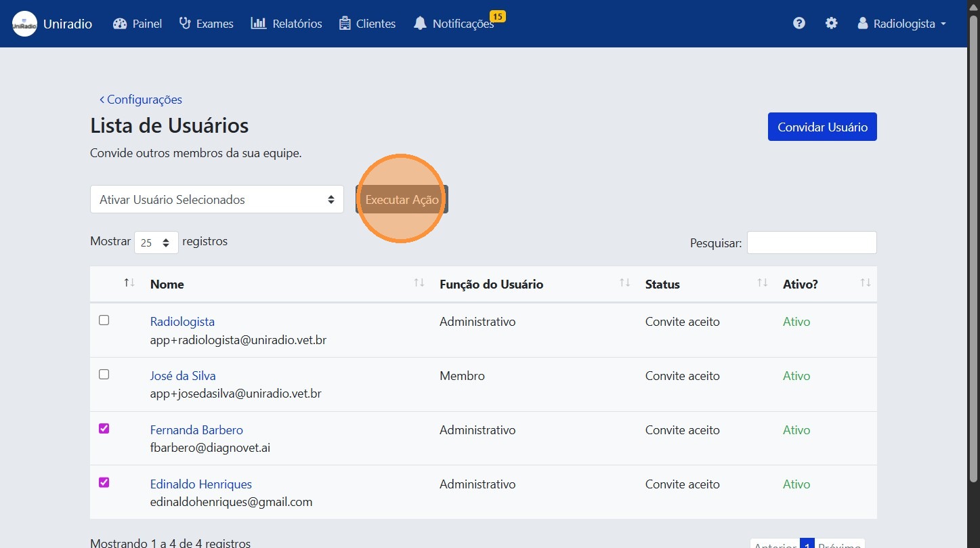Sort the table by Nome column
Screen dimensions: 980x548
point(418,283)
